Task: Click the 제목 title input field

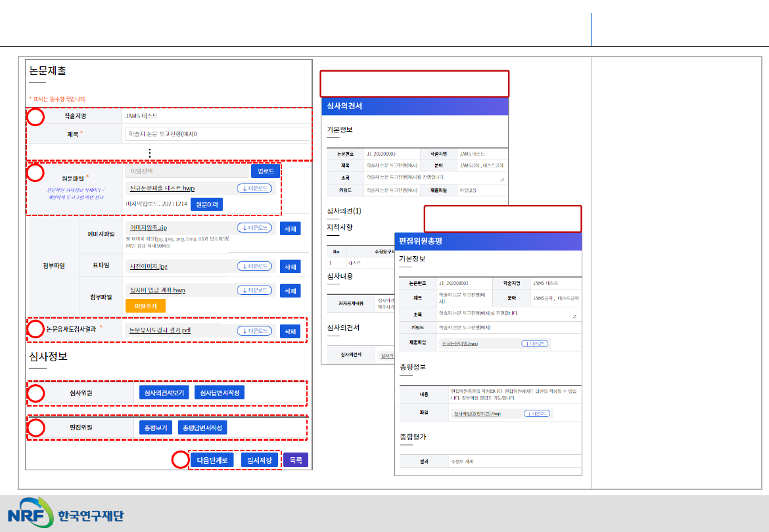Action: click(x=217, y=134)
